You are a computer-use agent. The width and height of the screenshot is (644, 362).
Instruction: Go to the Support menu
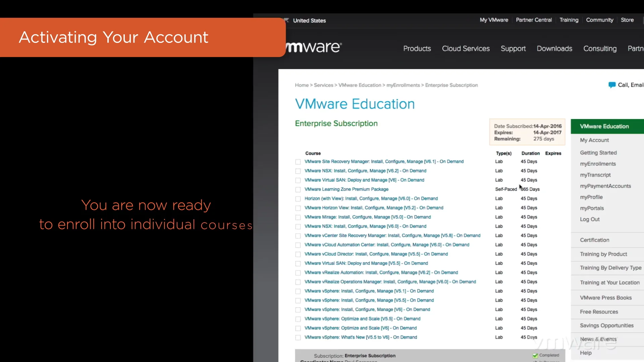(x=513, y=49)
